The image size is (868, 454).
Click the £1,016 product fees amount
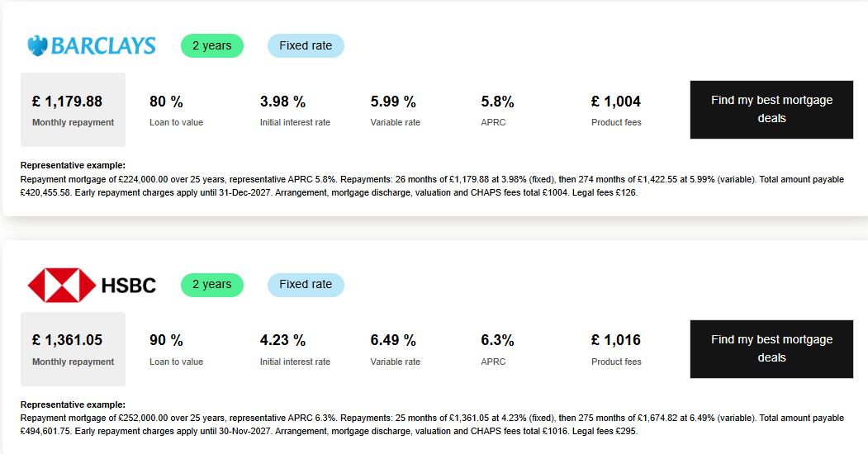[x=616, y=340]
